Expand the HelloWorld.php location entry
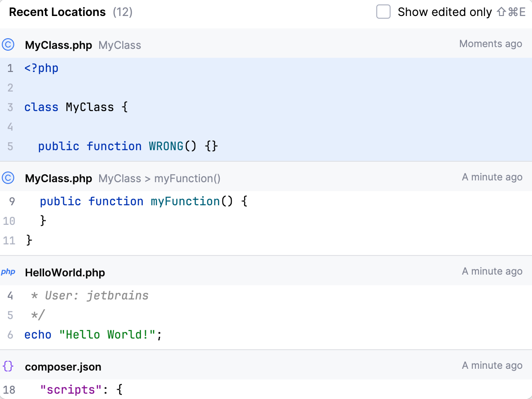The width and height of the screenshot is (532, 399). 65,272
